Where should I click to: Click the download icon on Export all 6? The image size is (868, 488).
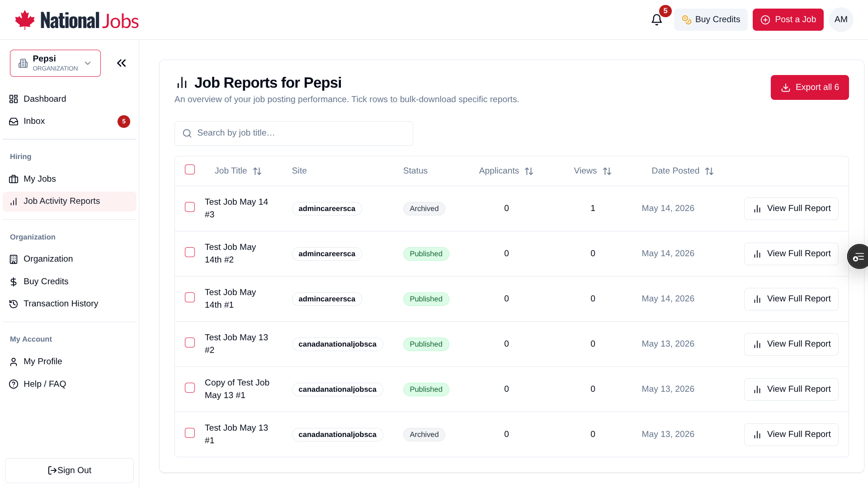coord(786,88)
